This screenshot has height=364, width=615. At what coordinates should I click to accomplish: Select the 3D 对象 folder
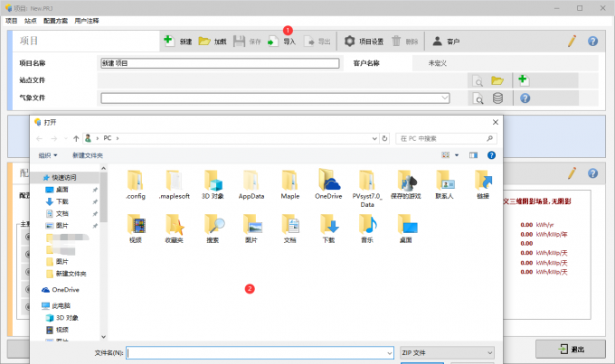coord(213,184)
